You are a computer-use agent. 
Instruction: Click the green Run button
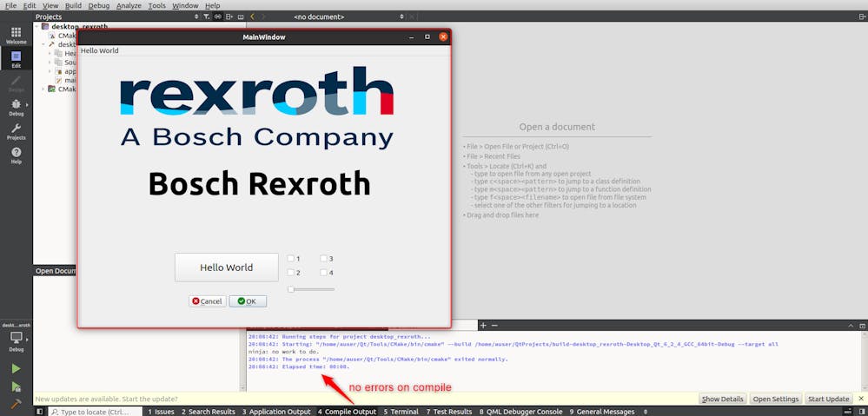pyautogui.click(x=16, y=368)
